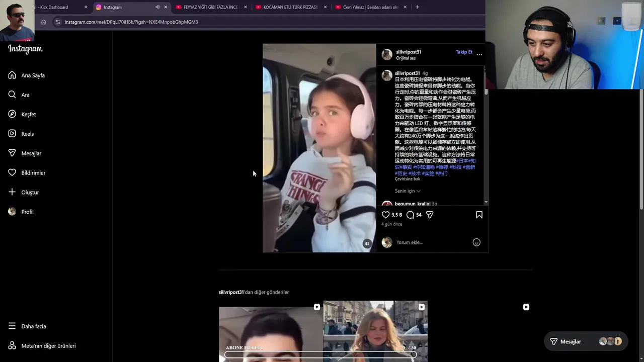Toggle the video sound speaker button
Screen dimensions: 644x362
367,243
